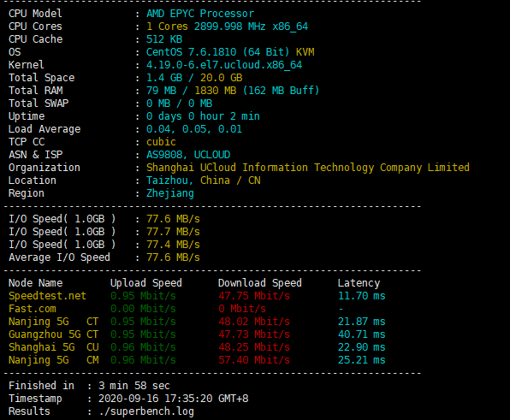Click the TCP CC cubic value

(x=161, y=142)
